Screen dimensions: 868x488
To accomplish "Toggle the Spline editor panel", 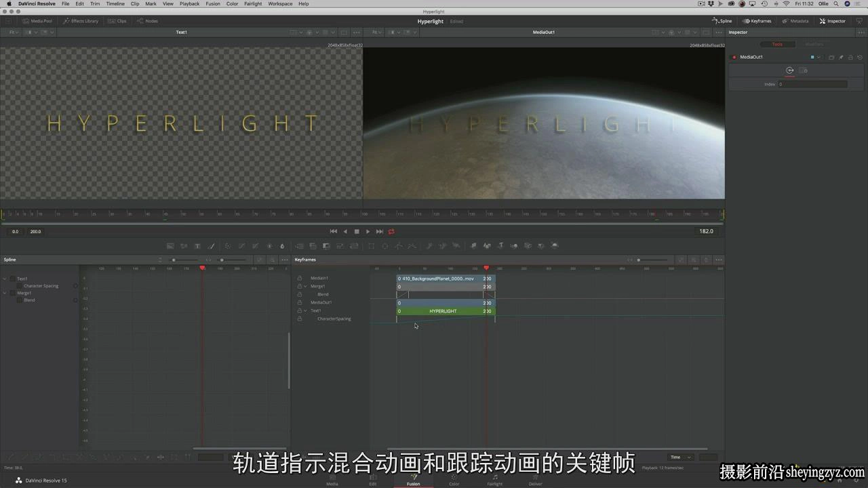I will pyautogui.click(x=722, y=21).
